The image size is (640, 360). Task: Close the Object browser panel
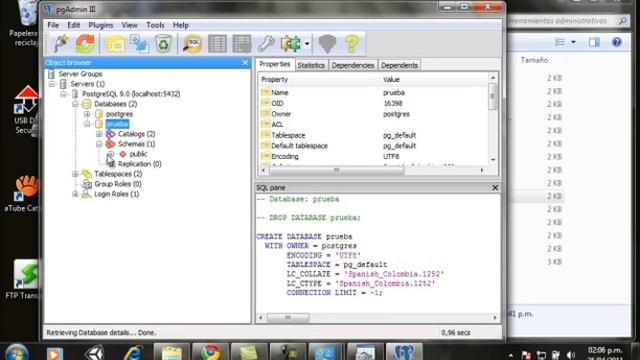[245, 62]
